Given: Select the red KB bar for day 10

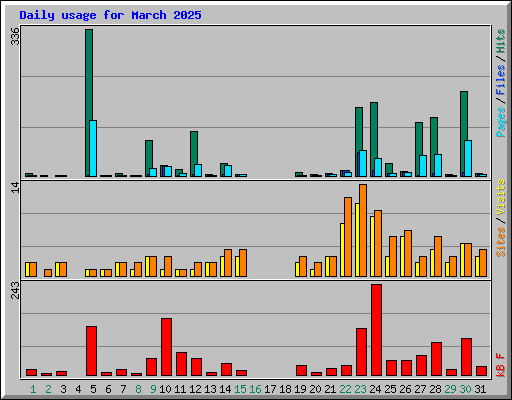Looking at the screenshot, I should tap(166, 347).
